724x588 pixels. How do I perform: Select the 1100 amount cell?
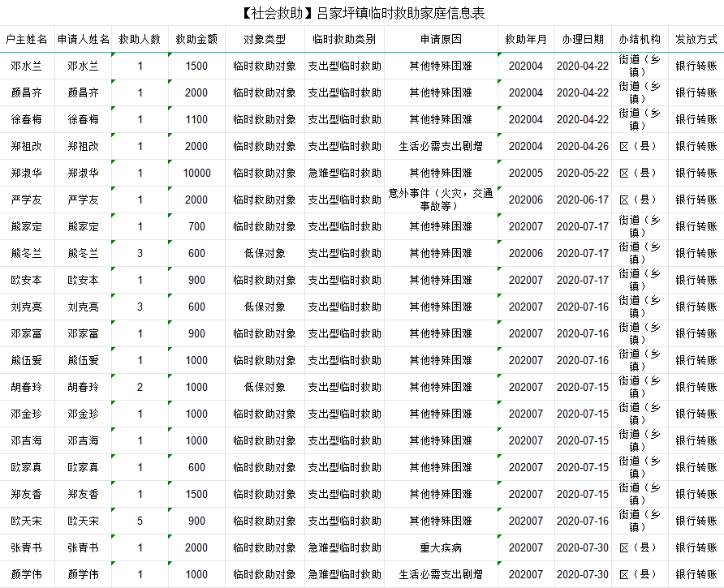196,119
